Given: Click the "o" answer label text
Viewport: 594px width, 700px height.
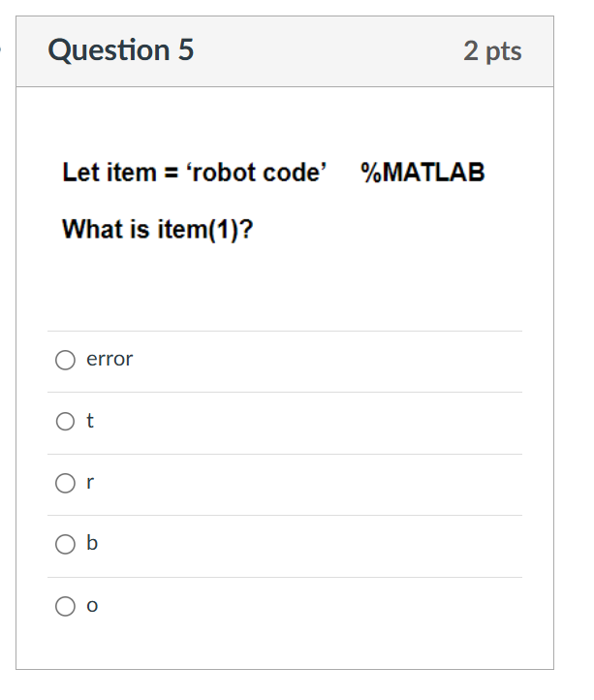Looking at the screenshot, I should pos(92,606).
